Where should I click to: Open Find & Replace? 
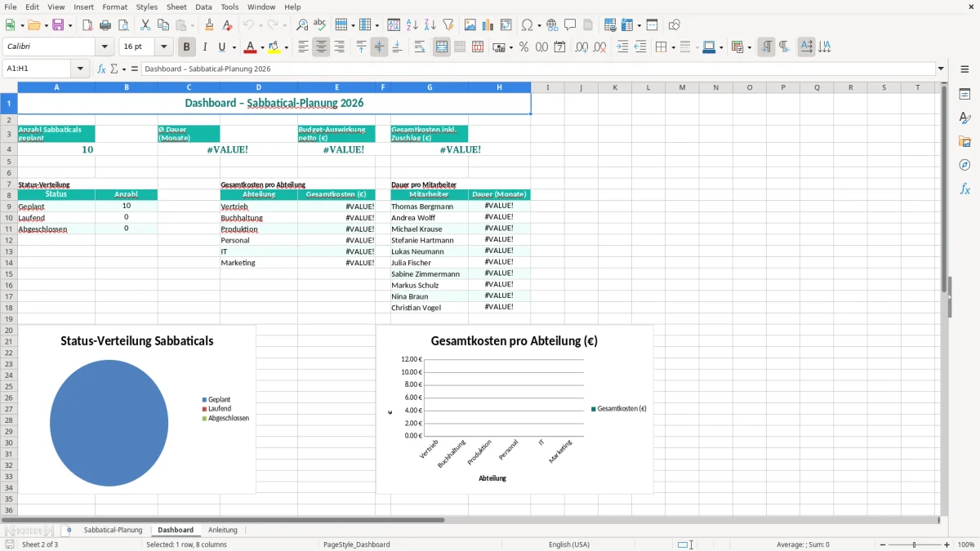pos(302,25)
